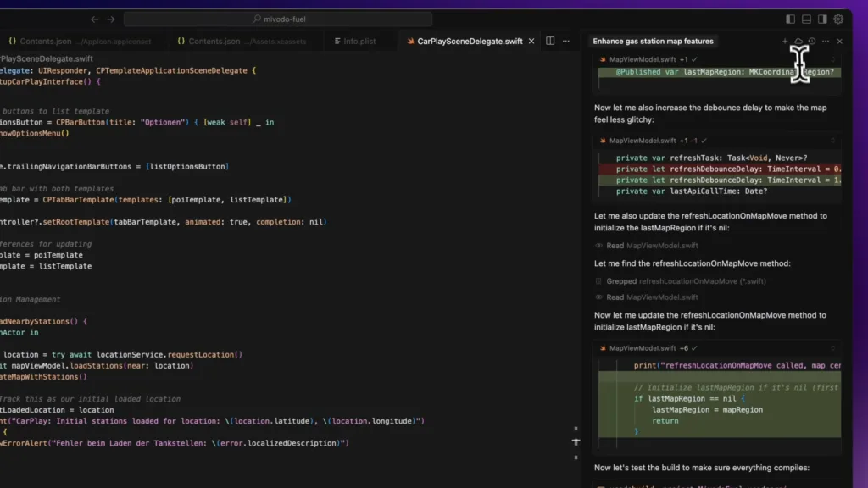Click 'if lastMapRegion == nil {' in diff
Viewport: 868px width, 488px height.
pos(689,398)
